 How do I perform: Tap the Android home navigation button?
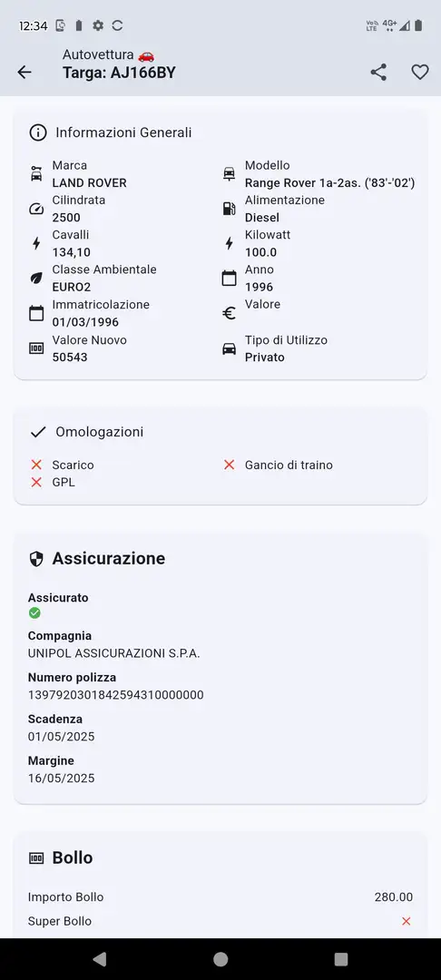(220, 959)
